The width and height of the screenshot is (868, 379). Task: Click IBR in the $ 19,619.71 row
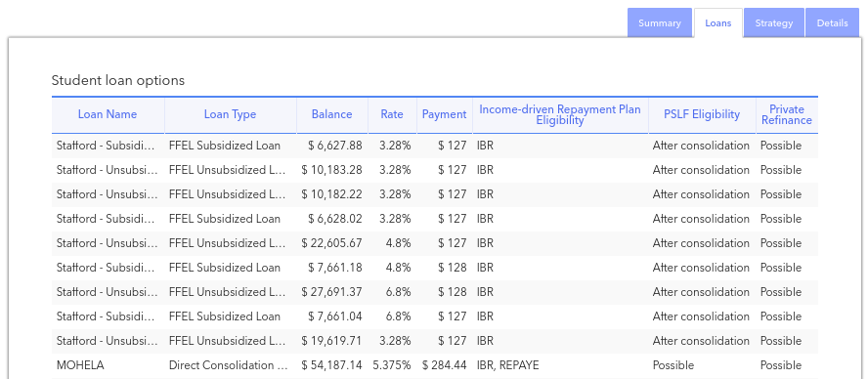point(485,340)
